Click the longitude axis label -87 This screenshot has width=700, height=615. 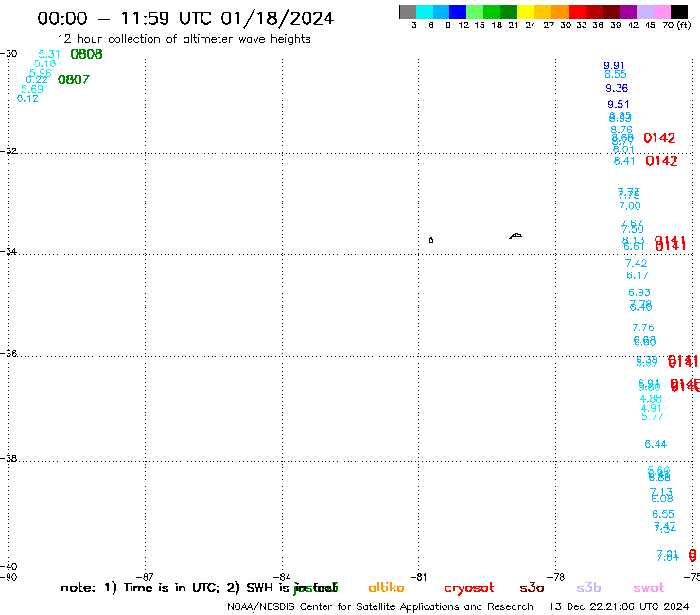pos(145,577)
